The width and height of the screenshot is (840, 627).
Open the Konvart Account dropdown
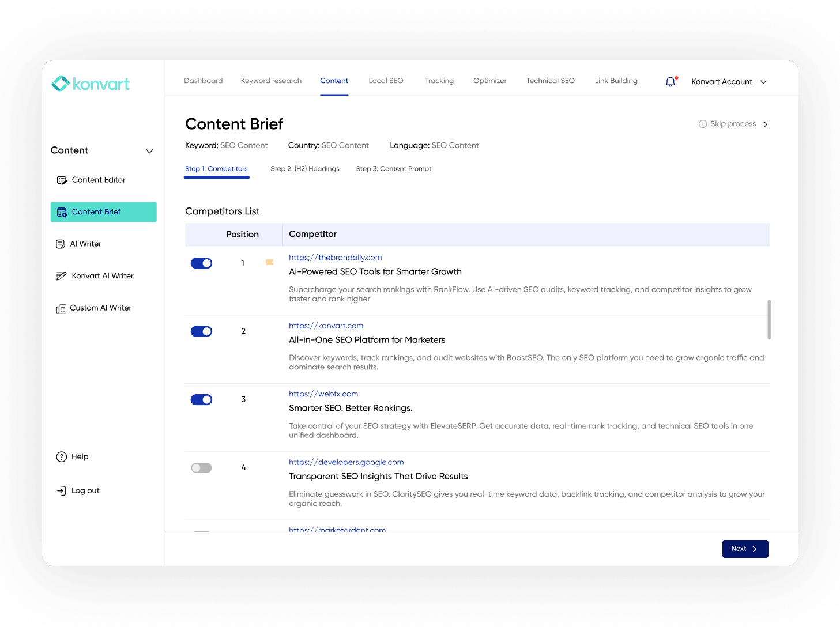729,81
